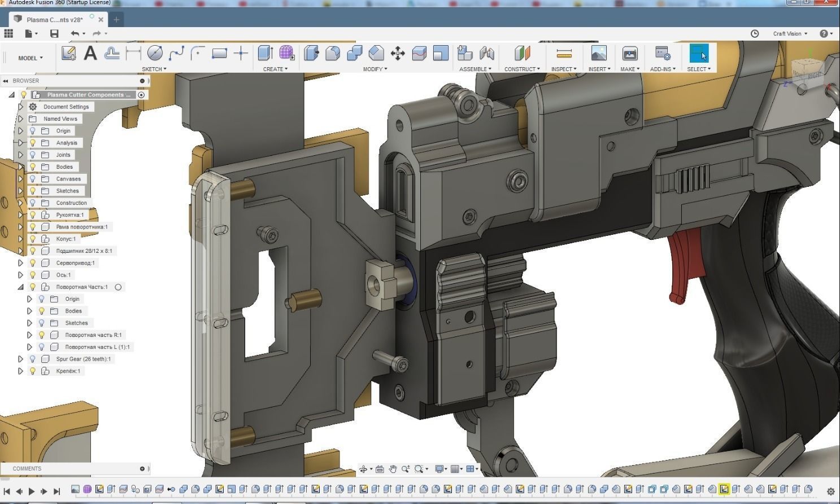Open the job status clock icon
This screenshot has height=504, width=840.
click(x=755, y=34)
